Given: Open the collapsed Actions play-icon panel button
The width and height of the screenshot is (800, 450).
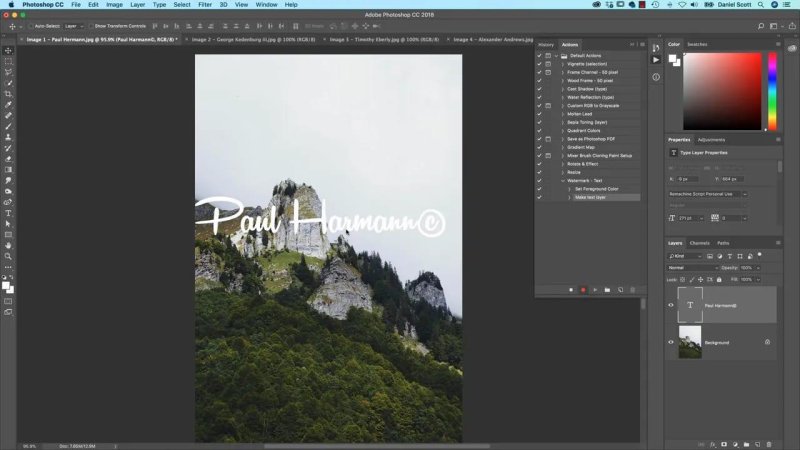Looking at the screenshot, I should pos(656,60).
